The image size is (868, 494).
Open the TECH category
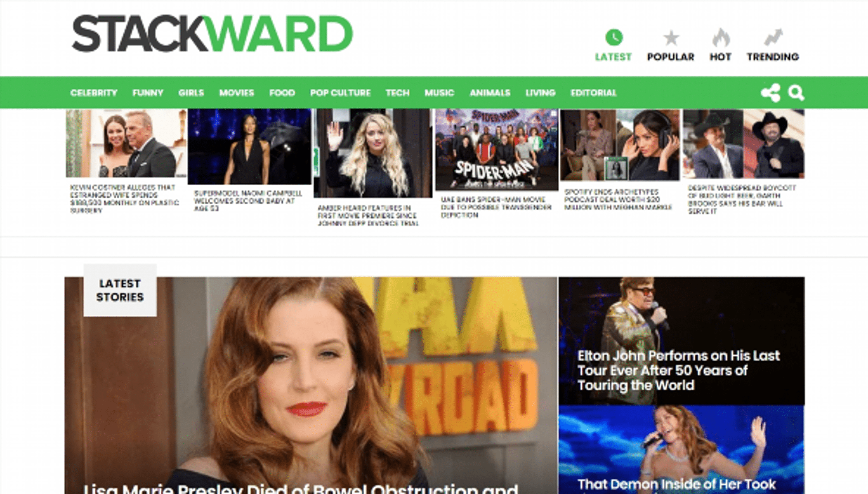(x=397, y=92)
